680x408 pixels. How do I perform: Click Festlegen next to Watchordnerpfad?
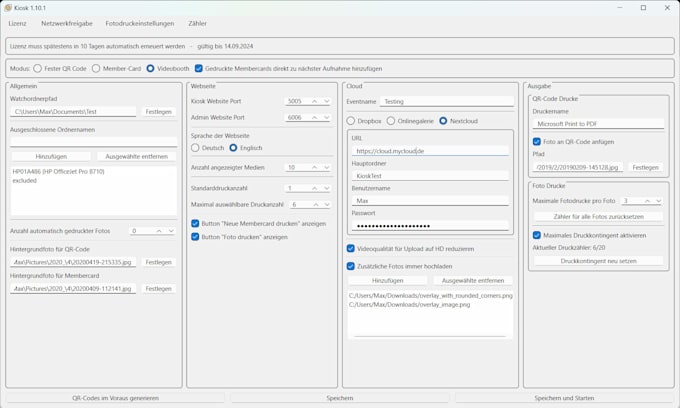tap(158, 112)
